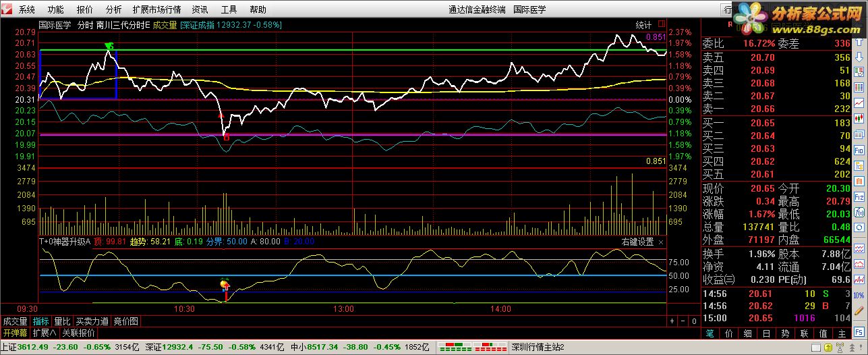Switch to the 量比 sub-chart tab

(63, 321)
